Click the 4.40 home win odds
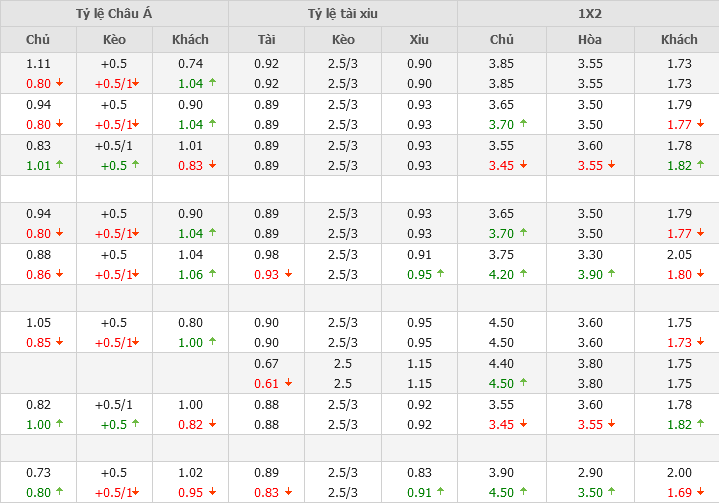The height and width of the screenshot is (503, 719). (501, 364)
